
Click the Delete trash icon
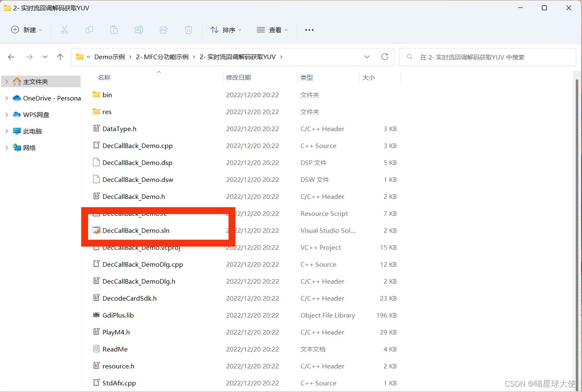click(188, 30)
